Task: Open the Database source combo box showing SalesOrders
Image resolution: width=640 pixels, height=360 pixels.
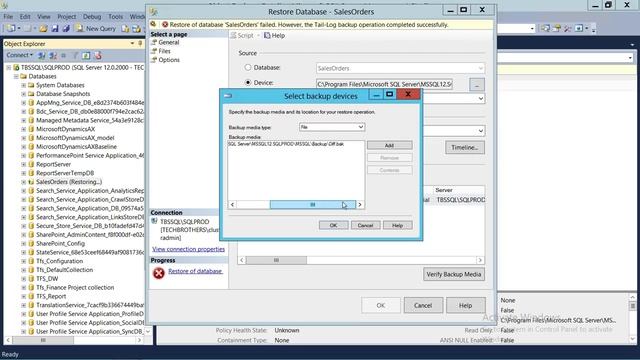Action: [x=400, y=68]
